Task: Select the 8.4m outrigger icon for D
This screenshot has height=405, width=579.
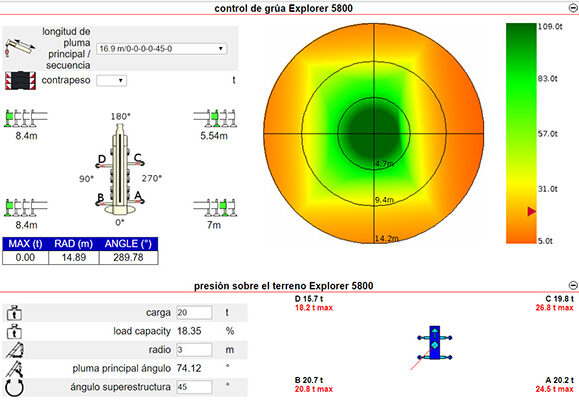Action: tap(26, 118)
